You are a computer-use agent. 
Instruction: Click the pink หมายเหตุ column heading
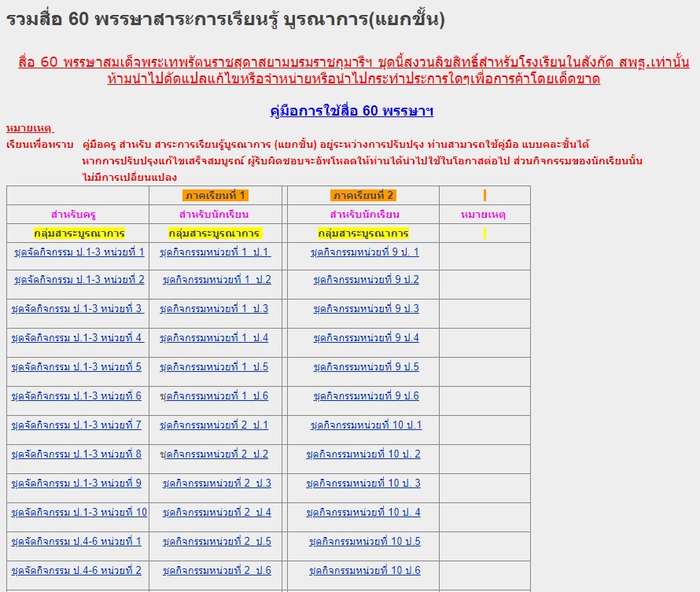tap(483, 215)
